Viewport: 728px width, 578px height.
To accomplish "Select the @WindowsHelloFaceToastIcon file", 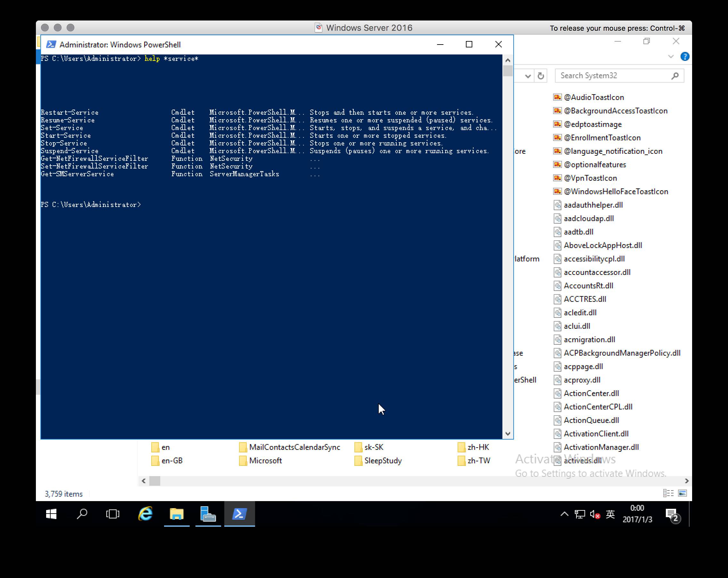I will click(x=611, y=191).
